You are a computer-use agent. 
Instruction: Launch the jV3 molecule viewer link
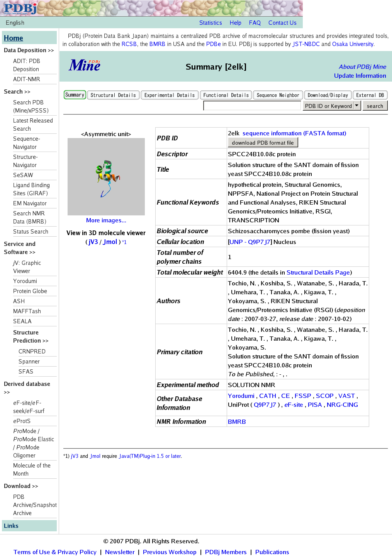tap(93, 242)
